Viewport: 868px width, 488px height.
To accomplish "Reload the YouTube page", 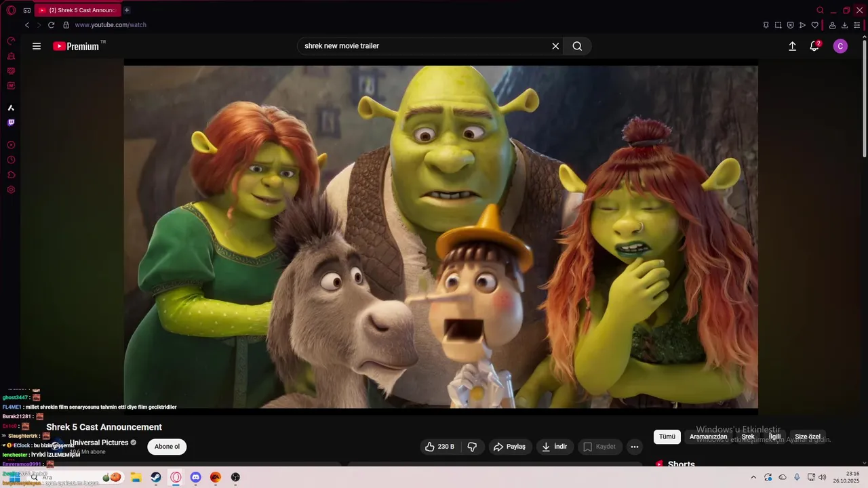I will pos(51,25).
